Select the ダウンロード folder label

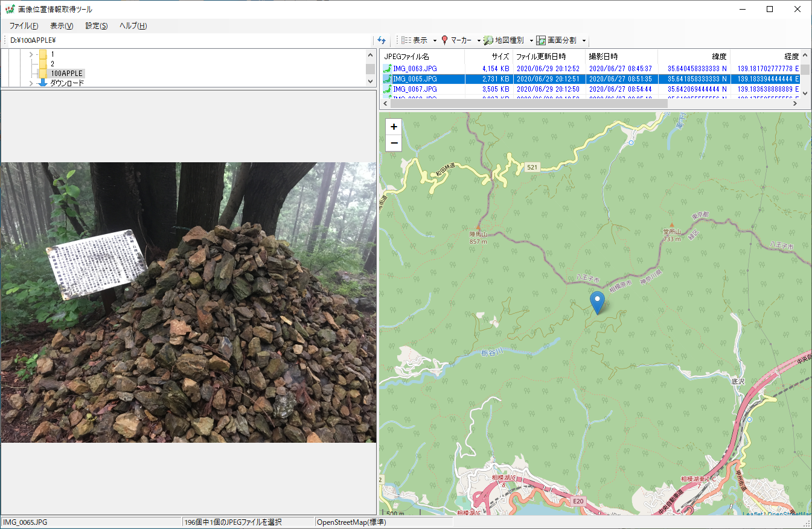click(67, 83)
